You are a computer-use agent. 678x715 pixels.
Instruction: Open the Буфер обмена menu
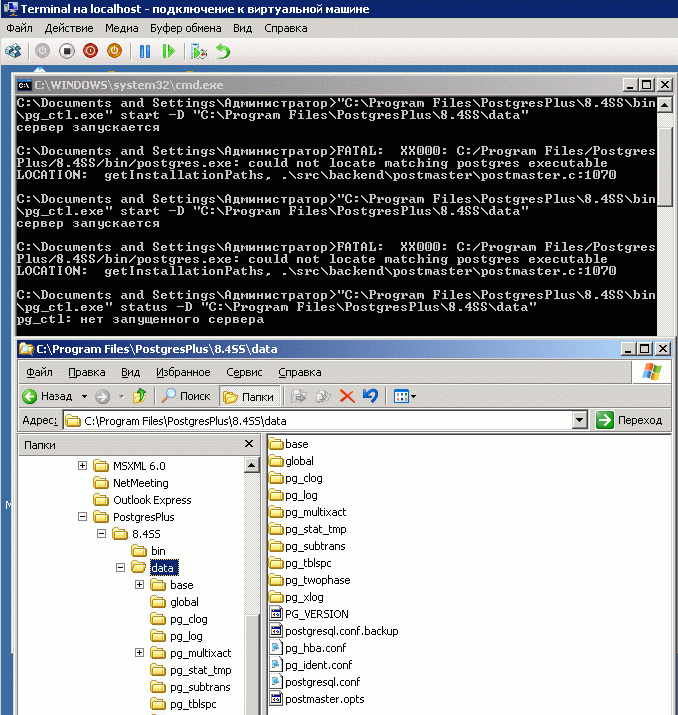pos(186,28)
